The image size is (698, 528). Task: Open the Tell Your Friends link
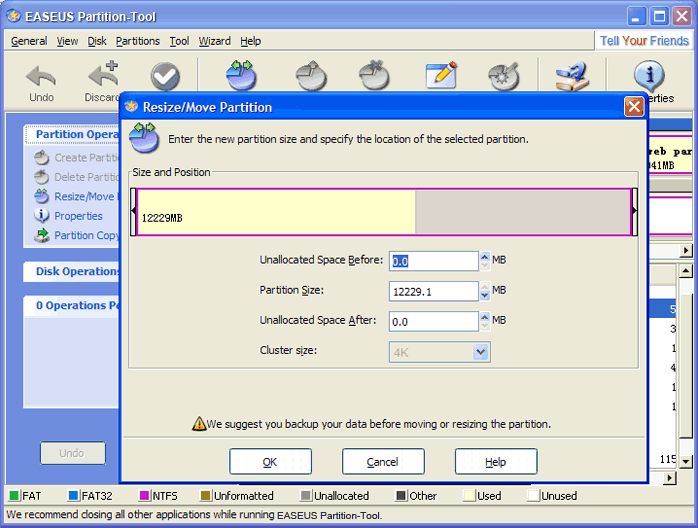click(x=644, y=41)
